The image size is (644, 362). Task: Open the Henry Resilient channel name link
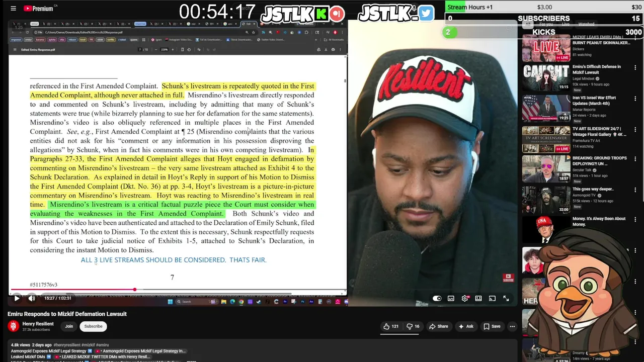pos(38,324)
